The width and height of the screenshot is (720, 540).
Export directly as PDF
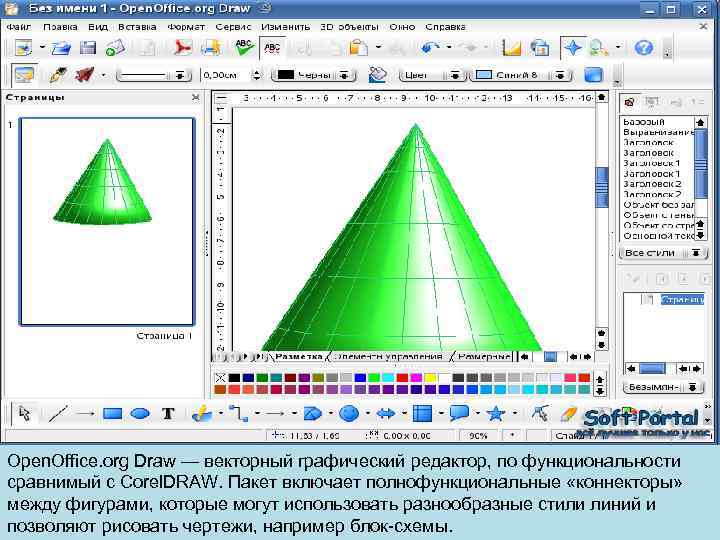tap(183, 48)
